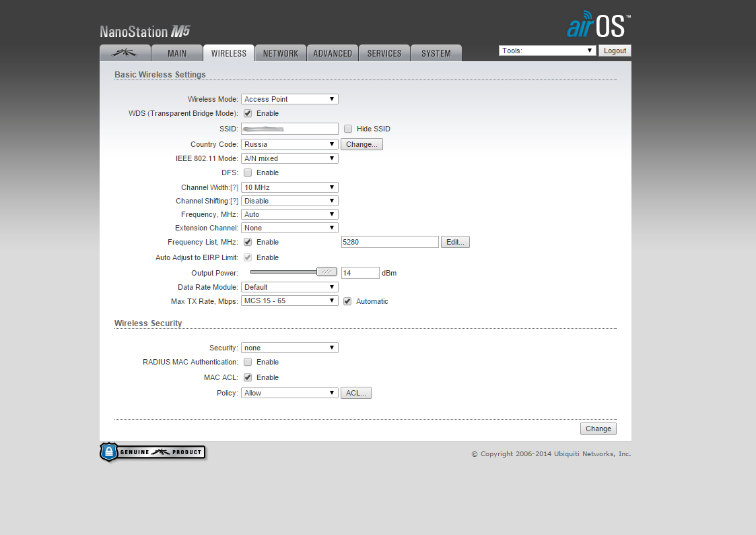Click in the SSID input field
756x535 pixels.
pos(289,129)
